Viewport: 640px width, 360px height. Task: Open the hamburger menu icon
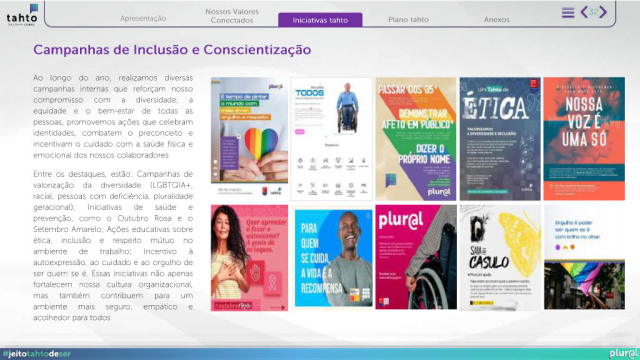click(568, 13)
